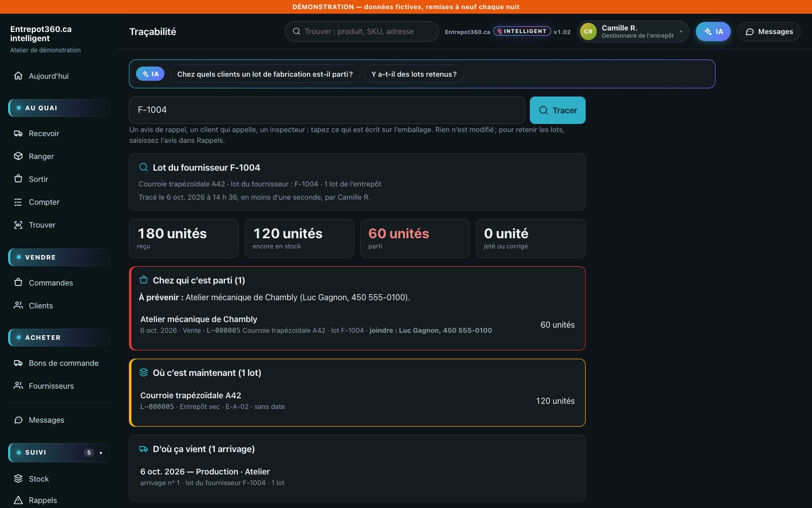Ask "Y a-t-il des lots retenus ?"
812x508 pixels.
pyautogui.click(x=414, y=74)
